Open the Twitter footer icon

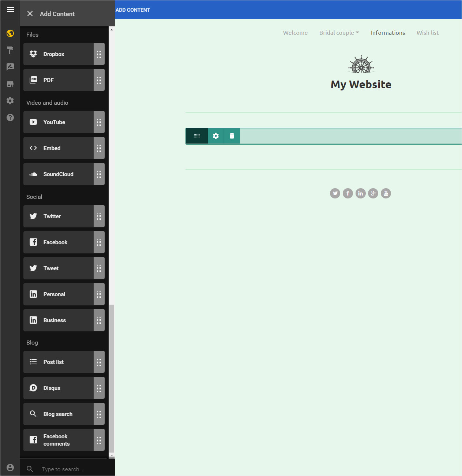335,193
